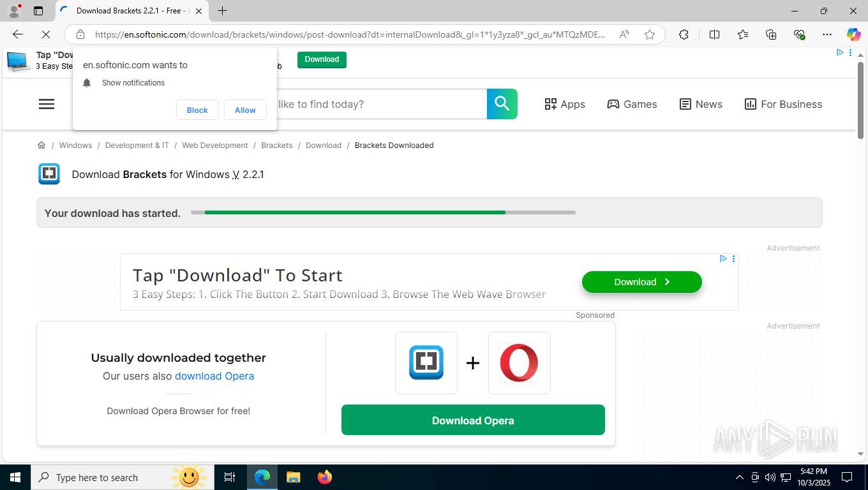Click 'Usually downloaded together' heading
The image size is (868, 490).
(179, 358)
